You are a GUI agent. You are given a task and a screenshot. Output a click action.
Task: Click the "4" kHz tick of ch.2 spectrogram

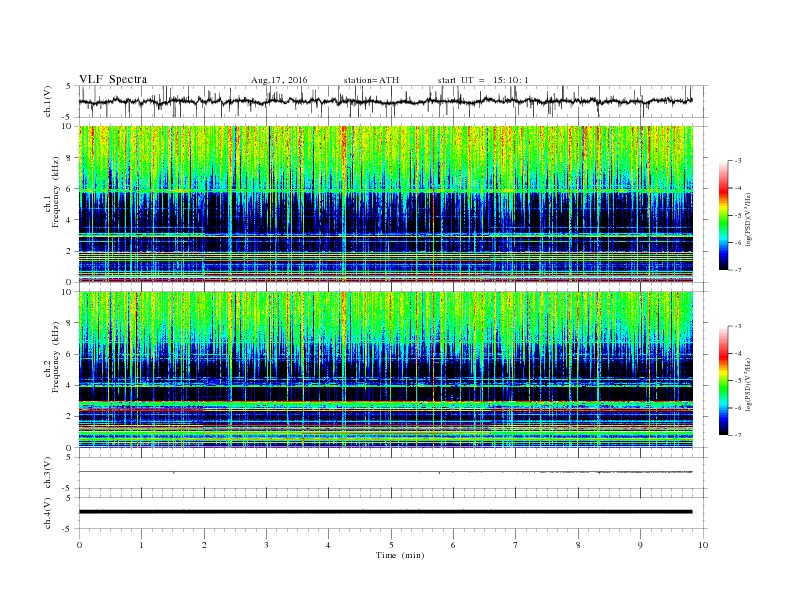click(x=70, y=386)
